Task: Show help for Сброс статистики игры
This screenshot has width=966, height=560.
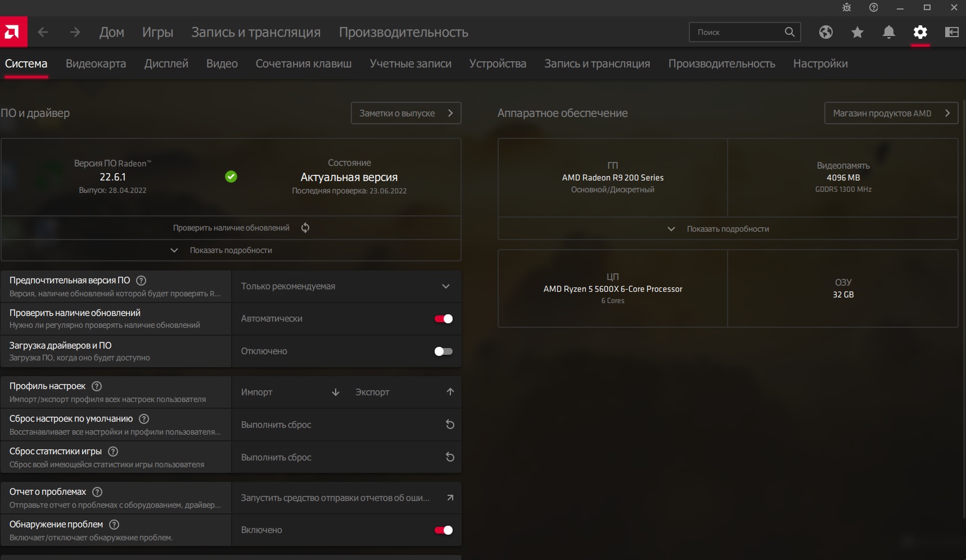Action: (x=113, y=451)
